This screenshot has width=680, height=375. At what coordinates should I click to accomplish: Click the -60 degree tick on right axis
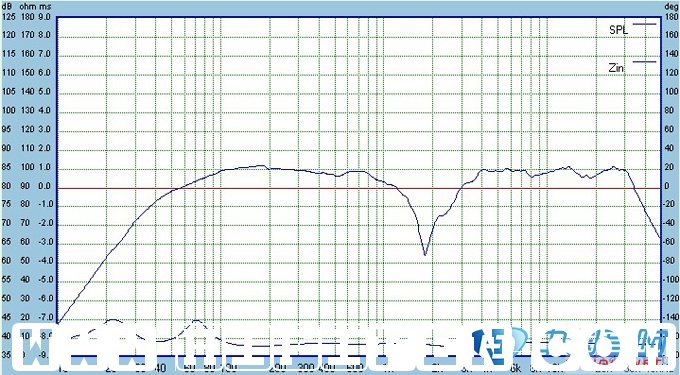pyautogui.click(x=670, y=242)
